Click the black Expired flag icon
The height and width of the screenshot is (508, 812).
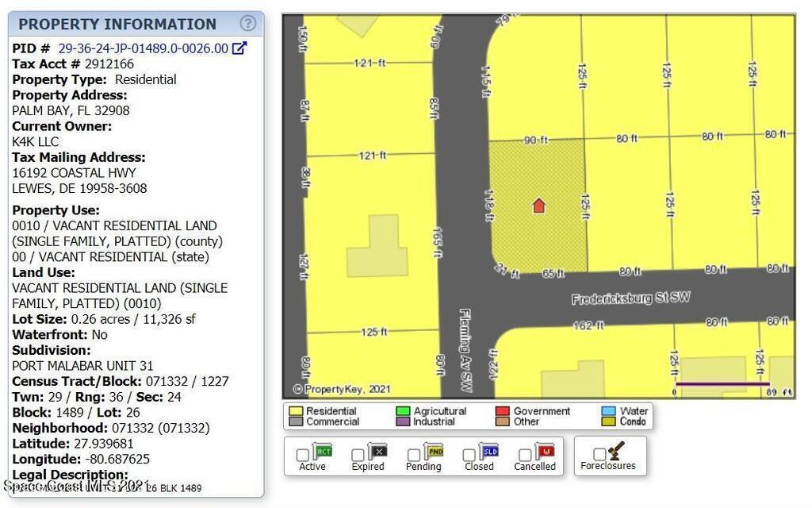[x=378, y=452]
